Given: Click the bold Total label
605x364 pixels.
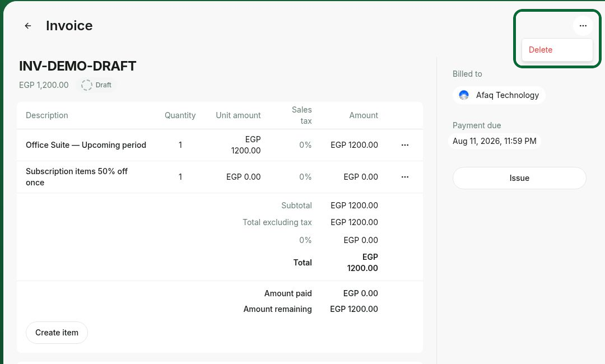Looking at the screenshot, I should point(302,263).
